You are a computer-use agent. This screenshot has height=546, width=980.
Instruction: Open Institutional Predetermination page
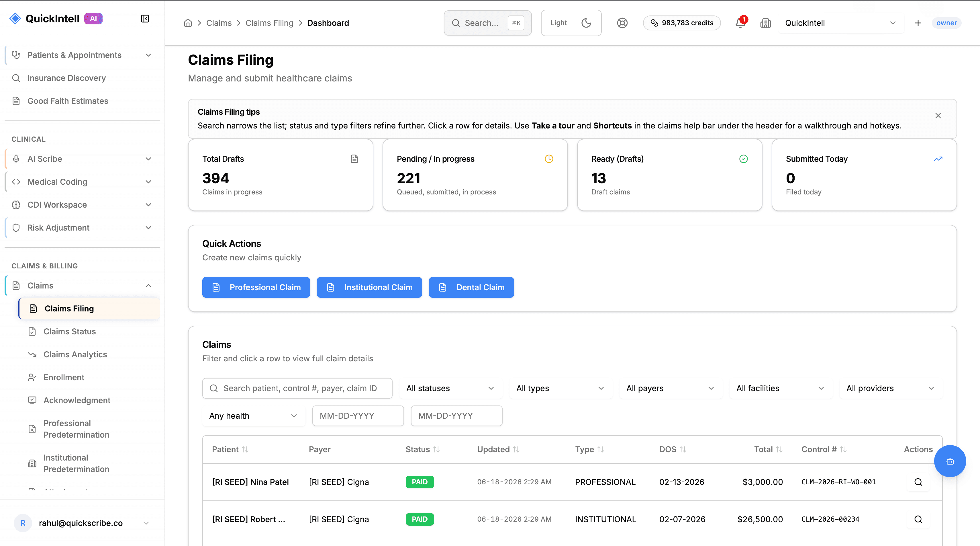[x=89, y=463]
